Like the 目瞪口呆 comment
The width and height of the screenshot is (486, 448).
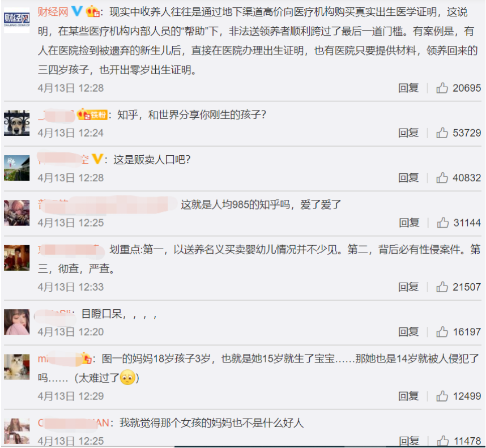pos(442,332)
